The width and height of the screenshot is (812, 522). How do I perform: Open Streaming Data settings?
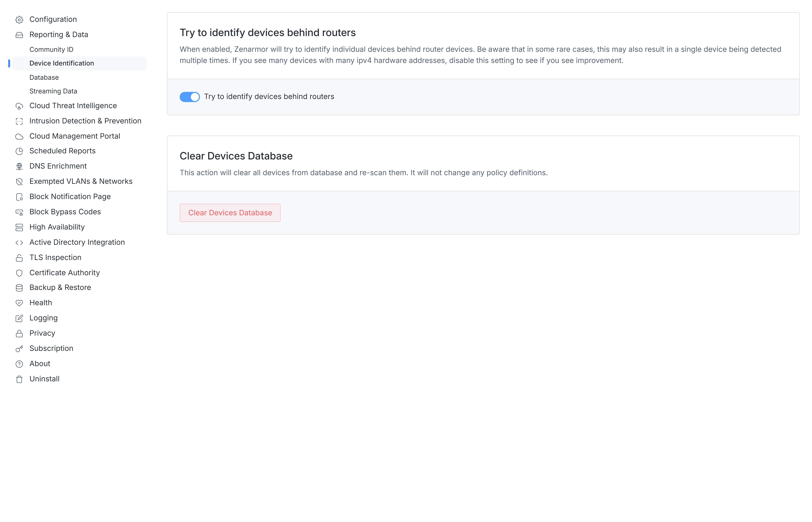point(53,91)
